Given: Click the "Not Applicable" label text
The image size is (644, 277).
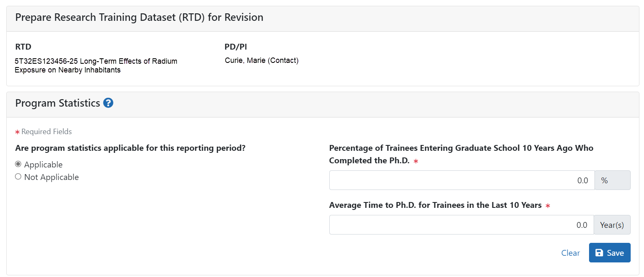Looking at the screenshot, I should (51, 177).
